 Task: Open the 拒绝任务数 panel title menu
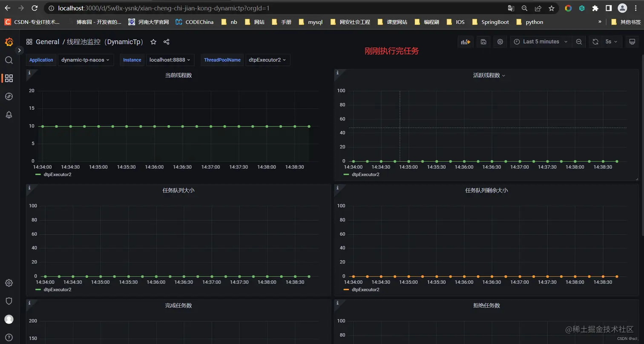coord(486,305)
